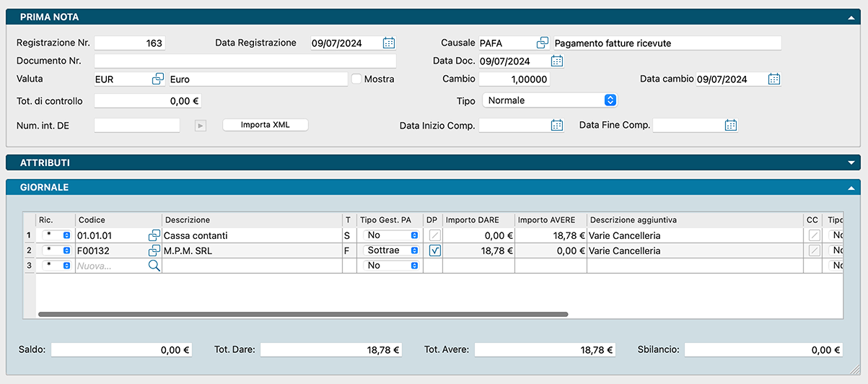Collapse the PRIMA NOTA panel

(x=852, y=17)
